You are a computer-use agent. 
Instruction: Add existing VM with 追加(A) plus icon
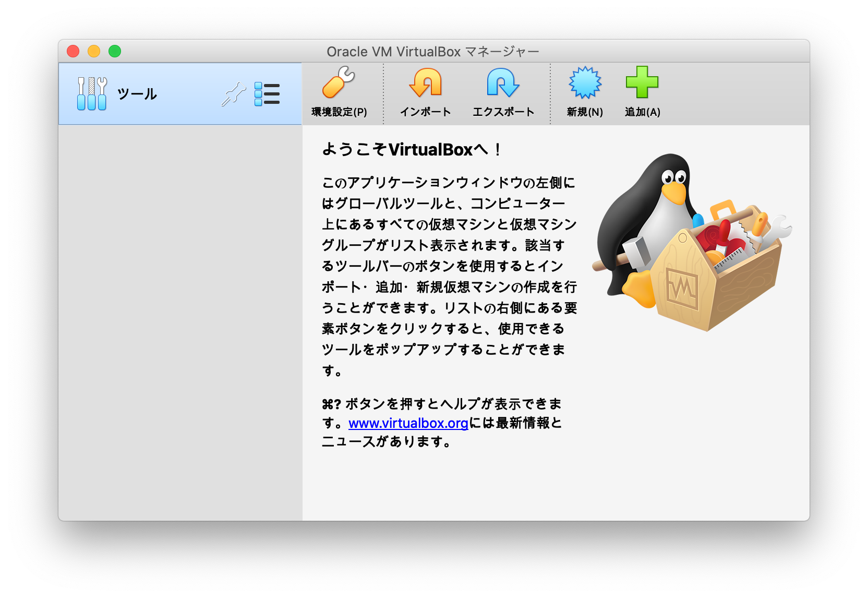click(x=642, y=92)
